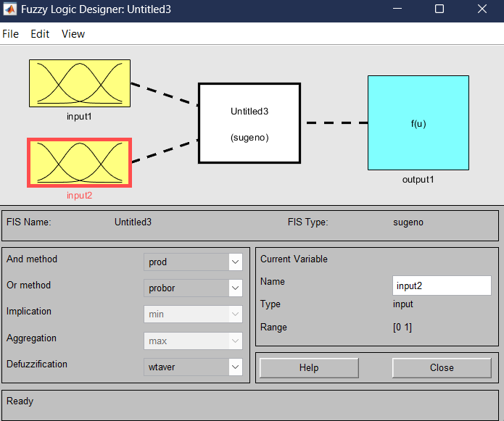Click the output1 label under cyan block
The image size is (504, 421).
(418, 179)
